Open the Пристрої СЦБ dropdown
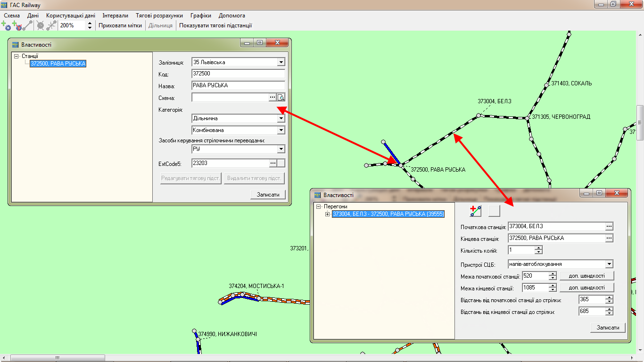This screenshot has width=644, height=362. 609,264
